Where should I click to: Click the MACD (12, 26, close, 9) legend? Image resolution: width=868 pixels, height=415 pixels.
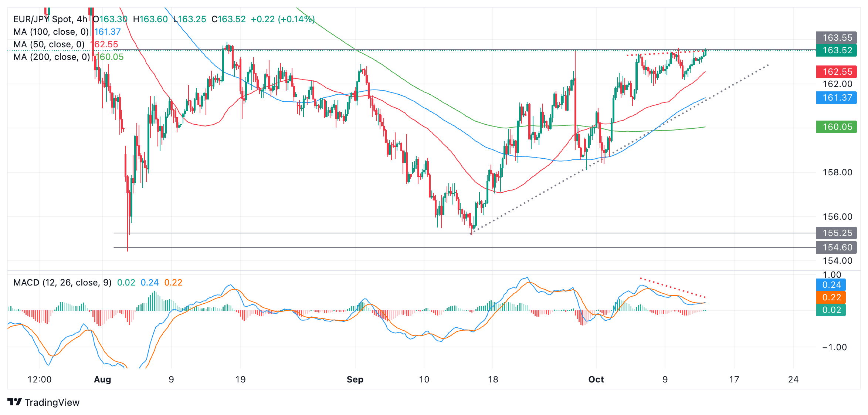tap(62, 283)
